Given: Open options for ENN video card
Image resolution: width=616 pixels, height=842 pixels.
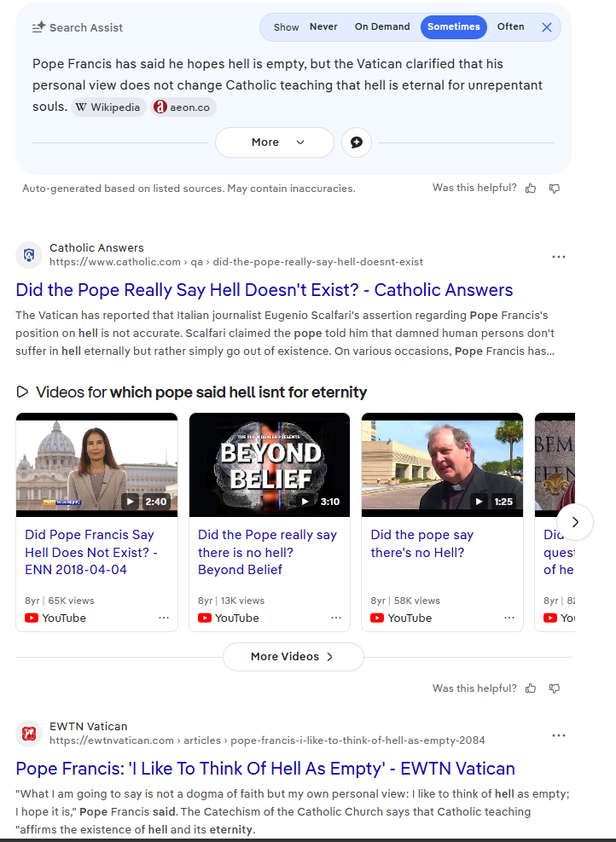Looking at the screenshot, I should (164, 618).
